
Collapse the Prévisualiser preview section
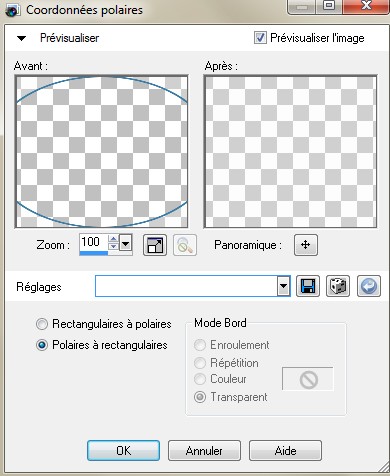(x=22, y=38)
